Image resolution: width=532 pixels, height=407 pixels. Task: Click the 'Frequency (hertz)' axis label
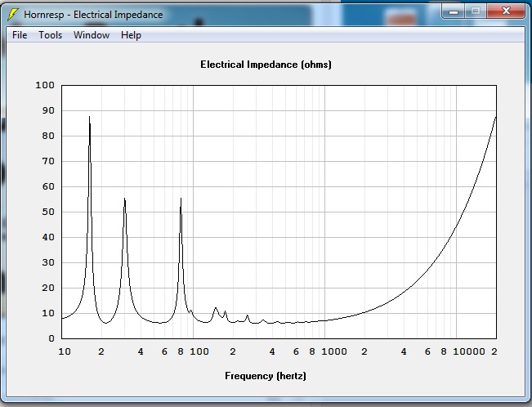click(266, 376)
